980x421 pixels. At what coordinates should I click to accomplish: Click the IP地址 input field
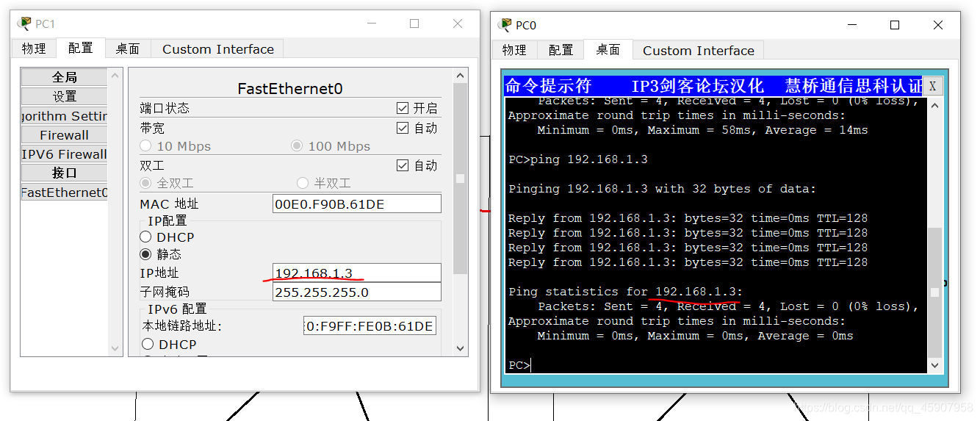357,273
